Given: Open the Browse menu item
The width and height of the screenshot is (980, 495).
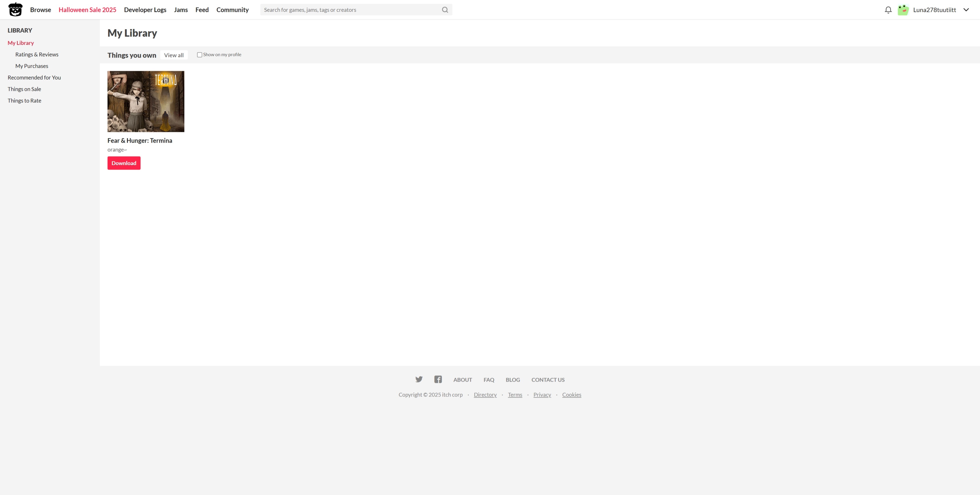Looking at the screenshot, I should (40, 10).
